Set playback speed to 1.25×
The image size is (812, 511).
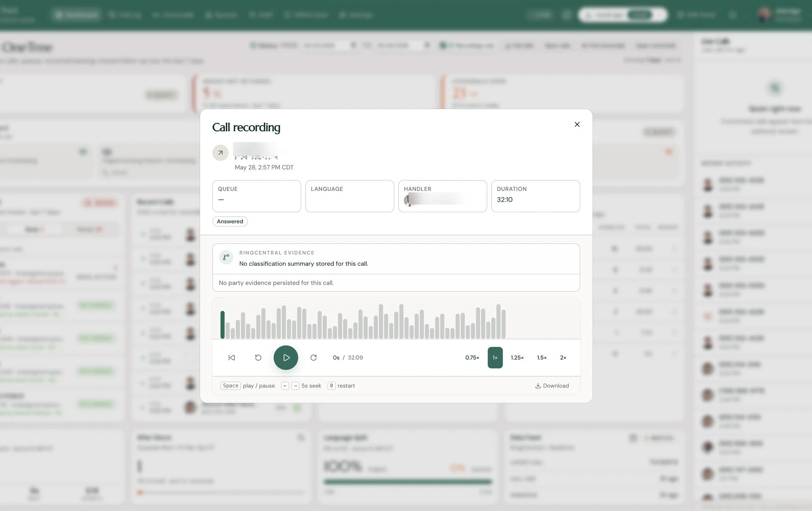pos(517,358)
